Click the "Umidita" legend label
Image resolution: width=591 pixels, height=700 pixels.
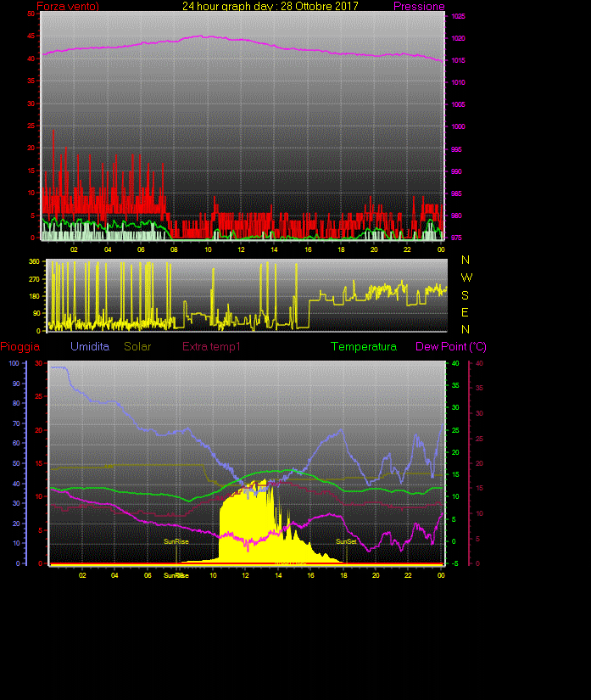(x=90, y=346)
